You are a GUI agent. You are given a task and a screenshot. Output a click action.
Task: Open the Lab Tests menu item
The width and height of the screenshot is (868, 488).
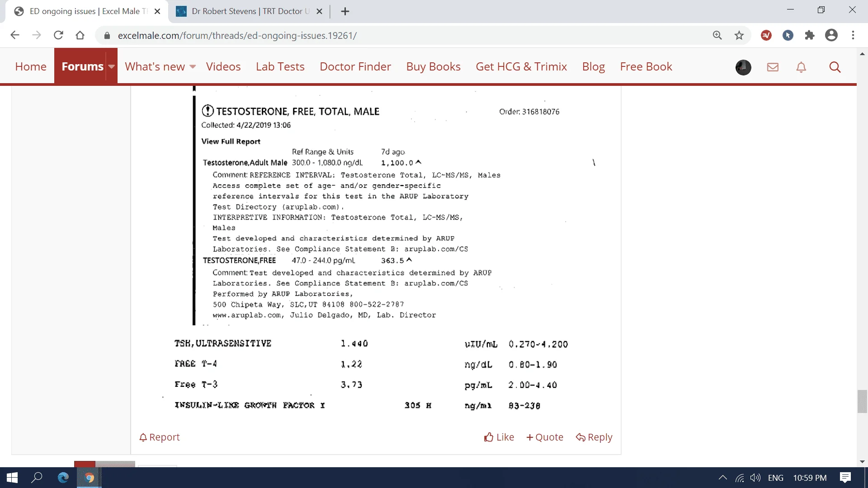tap(280, 66)
